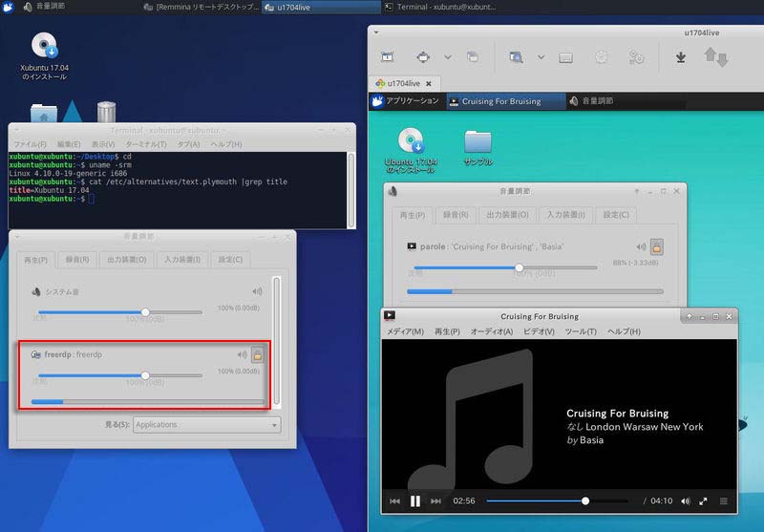Select remote volume control 入力装置(I) tab
The image size is (764, 532).
point(565,215)
